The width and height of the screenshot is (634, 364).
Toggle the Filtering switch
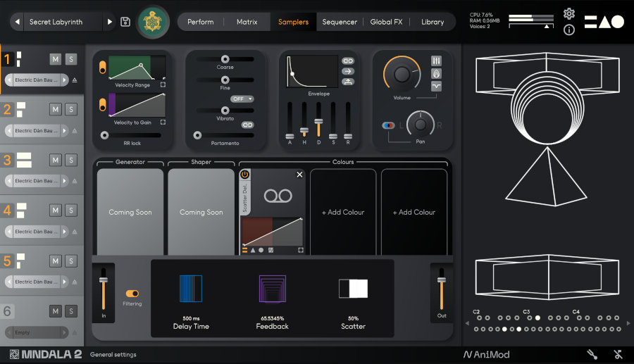coord(132,294)
